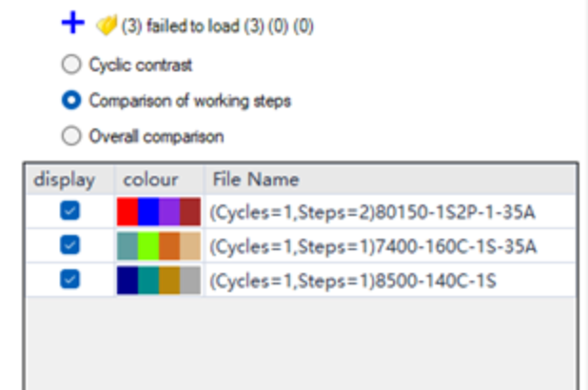
Task: Uncheck display for 80150-1S2P-1-35A file
Action: click(69, 211)
